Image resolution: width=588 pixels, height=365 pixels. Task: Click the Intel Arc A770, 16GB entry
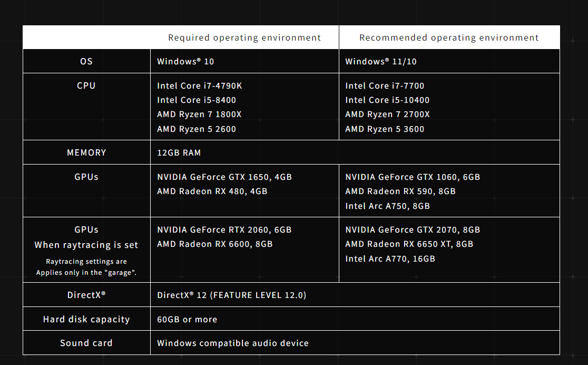click(390, 258)
